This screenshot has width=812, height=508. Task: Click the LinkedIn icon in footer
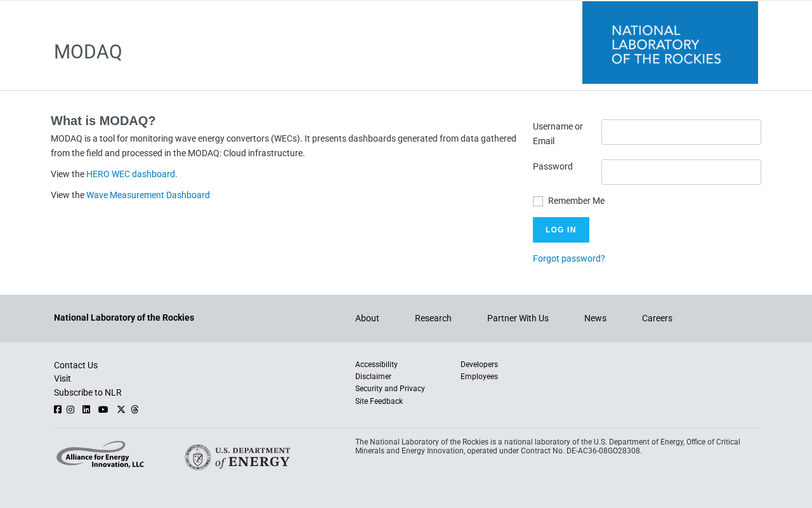tap(86, 410)
